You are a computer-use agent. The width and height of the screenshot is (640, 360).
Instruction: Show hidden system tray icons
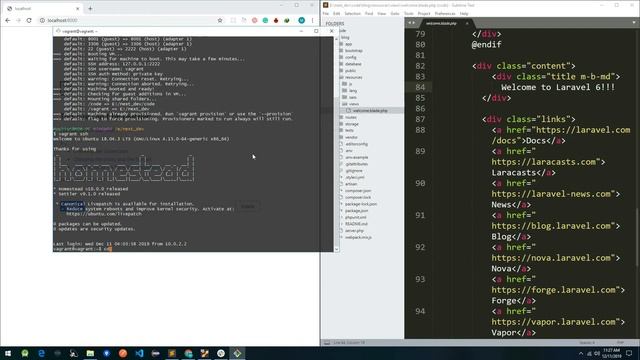(x=581, y=353)
